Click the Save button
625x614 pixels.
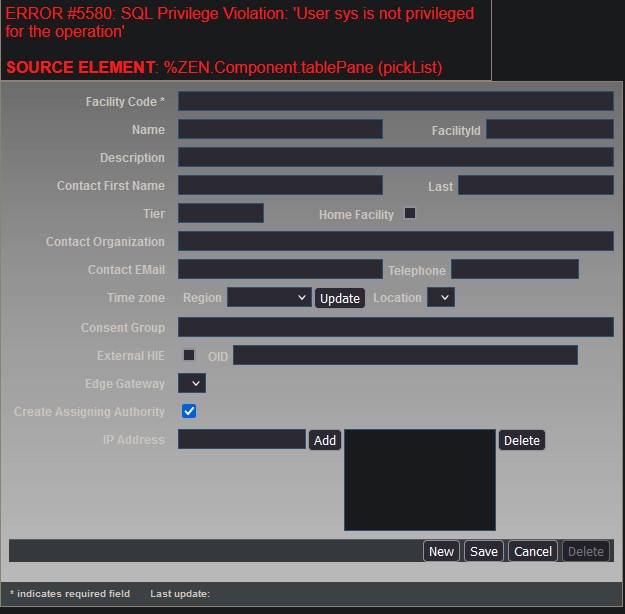tap(484, 551)
